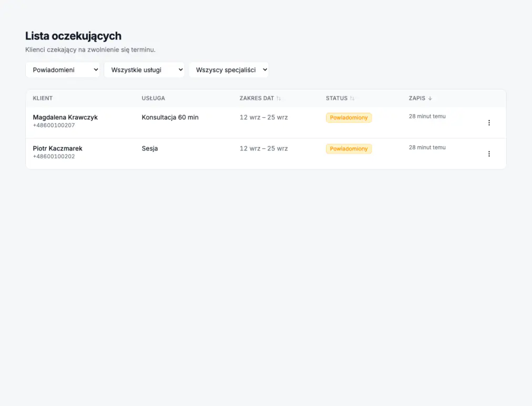Click the Powiadomiony badge for Magdalena Krawczyk

pos(349,117)
